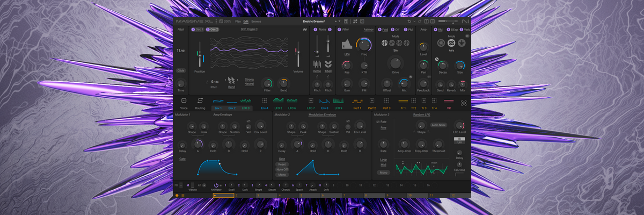Viewport: 644px width, 215px height.
Task: Select the Airy reverb mode icon
Action: pyautogui.click(x=451, y=43)
